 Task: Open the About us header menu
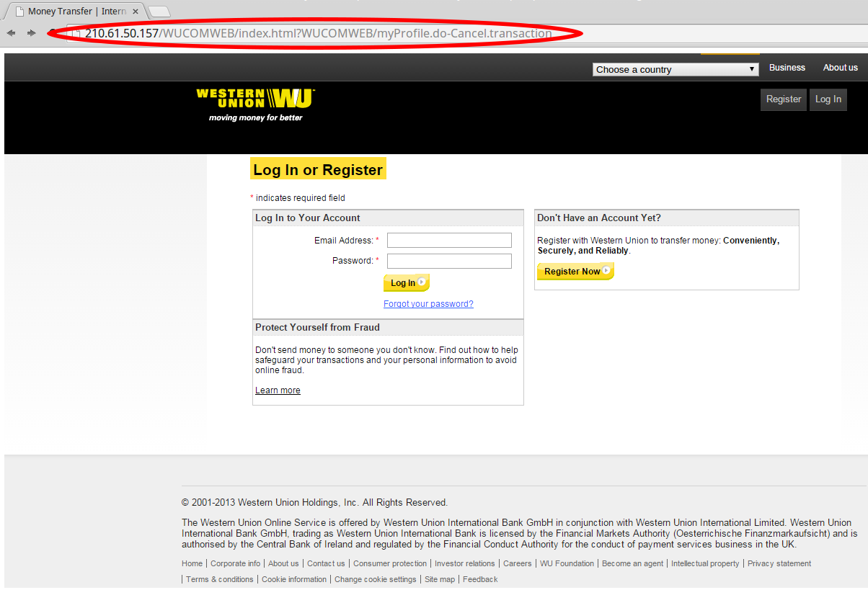click(x=840, y=68)
